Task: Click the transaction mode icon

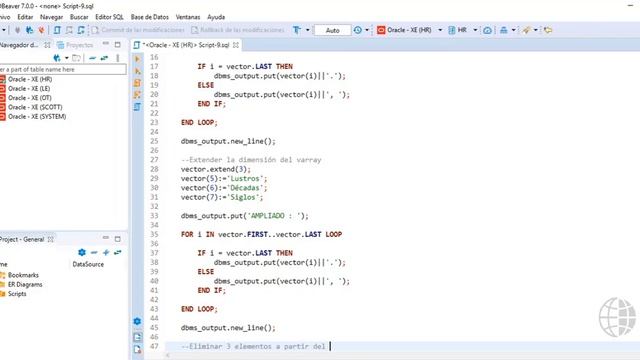Action: click(x=297, y=30)
